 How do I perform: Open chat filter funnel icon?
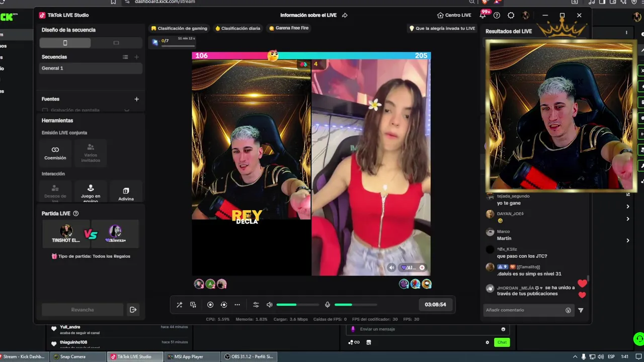pyautogui.click(x=581, y=310)
